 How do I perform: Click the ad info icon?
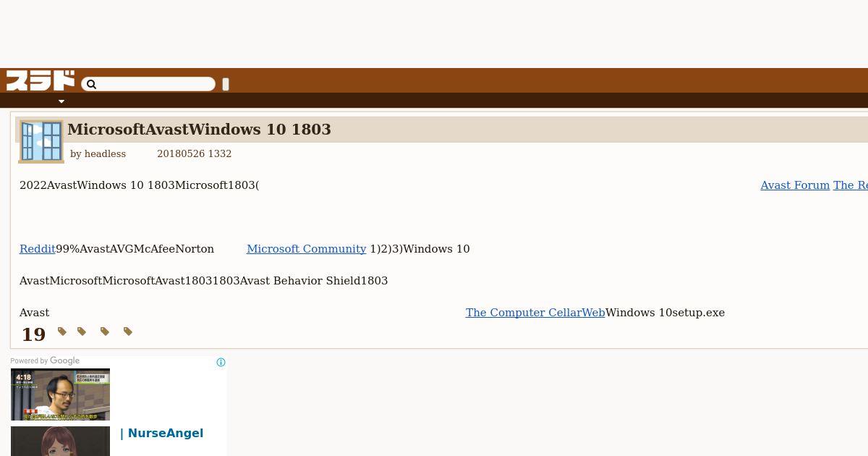tap(221, 363)
